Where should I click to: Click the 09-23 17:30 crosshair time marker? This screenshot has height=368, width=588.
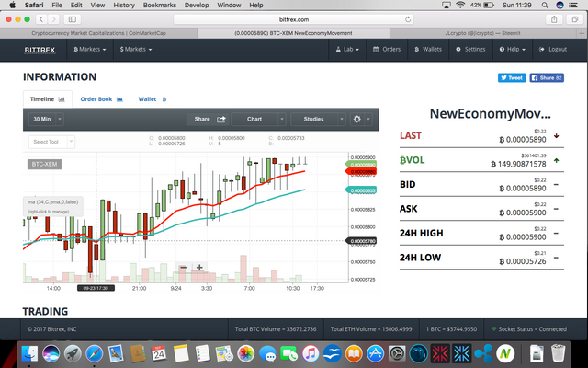point(96,288)
